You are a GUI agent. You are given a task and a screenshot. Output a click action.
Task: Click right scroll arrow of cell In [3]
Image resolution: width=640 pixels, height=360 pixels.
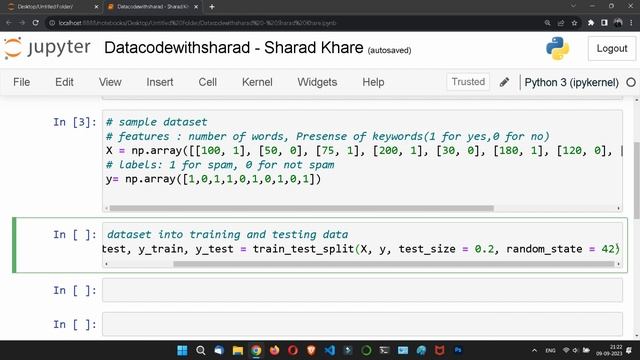[x=618, y=208]
